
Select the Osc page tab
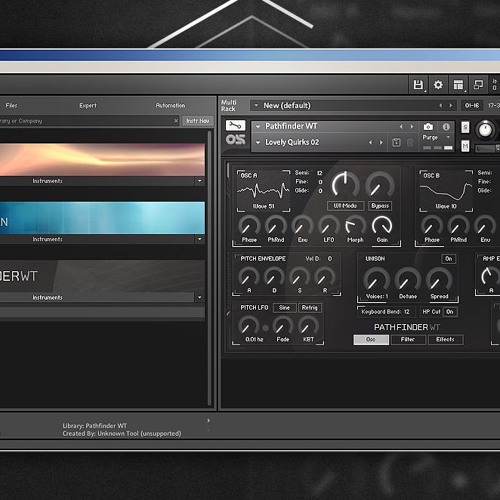coord(371,340)
